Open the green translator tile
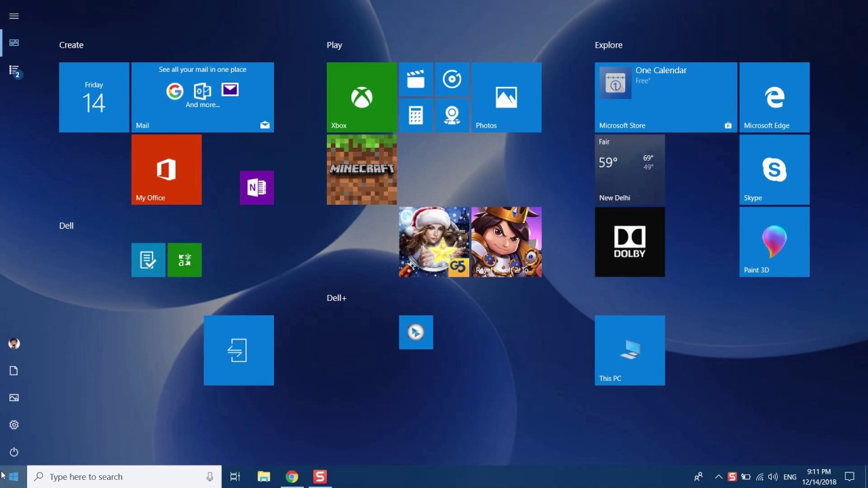The width and height of the screenshot is (868, 488). coord(184,260)
